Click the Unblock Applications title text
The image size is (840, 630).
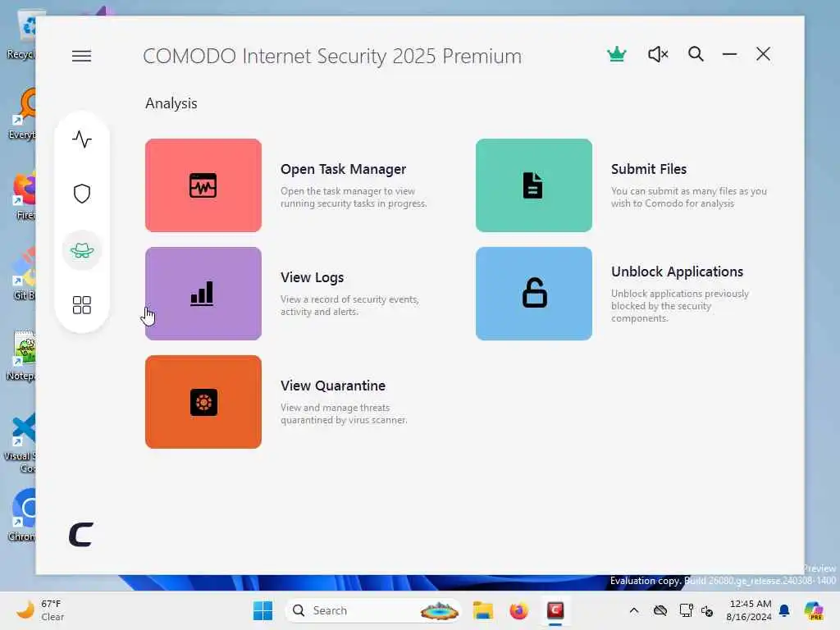677,272
